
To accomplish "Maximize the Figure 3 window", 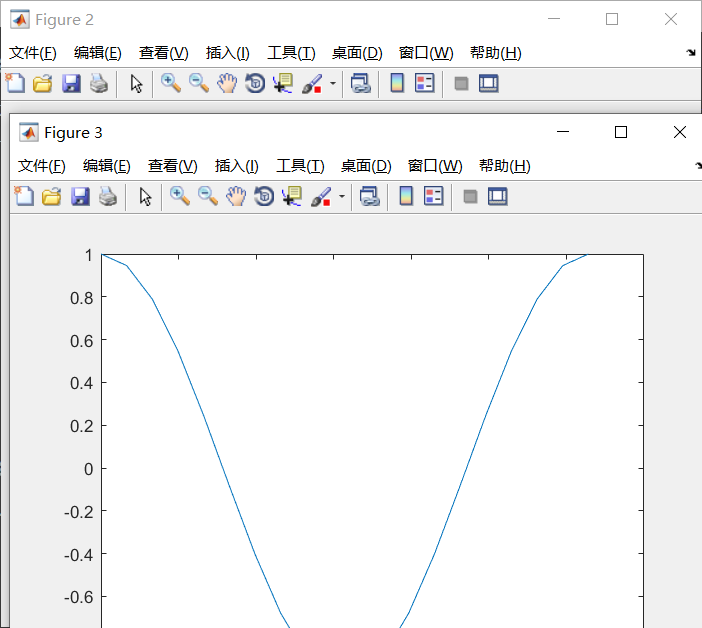I will 621,132.
